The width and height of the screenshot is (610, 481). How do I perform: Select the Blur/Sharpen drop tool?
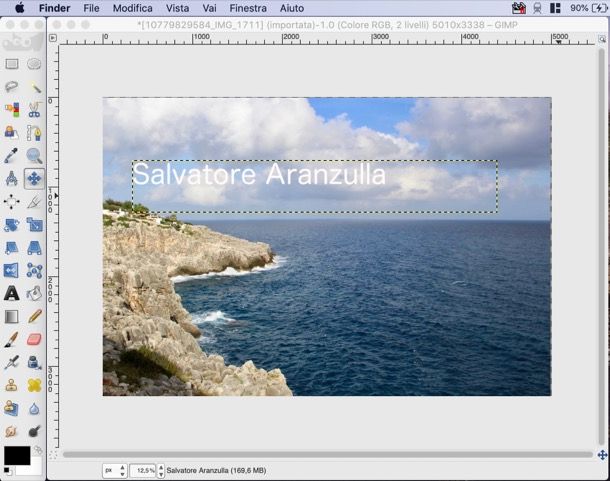pos(34,408)
